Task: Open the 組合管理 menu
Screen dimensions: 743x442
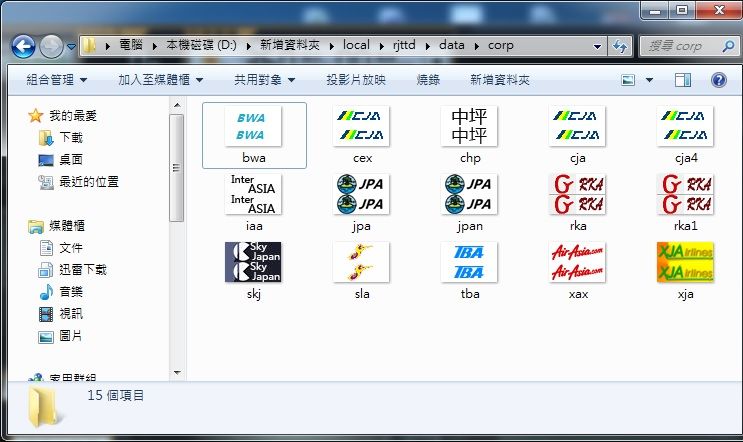Action: click(56, 80)
